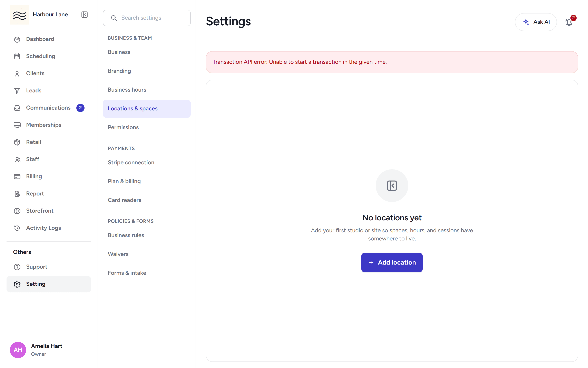
Task: Collapse the sidebar with the panel icon
Action: click(84, 15)
